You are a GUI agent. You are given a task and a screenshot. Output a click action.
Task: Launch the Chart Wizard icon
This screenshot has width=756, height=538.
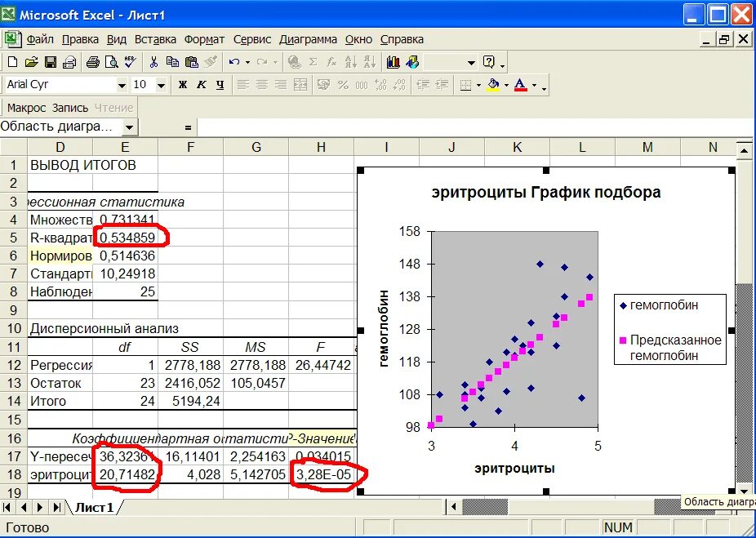click(x=394, y=62)
